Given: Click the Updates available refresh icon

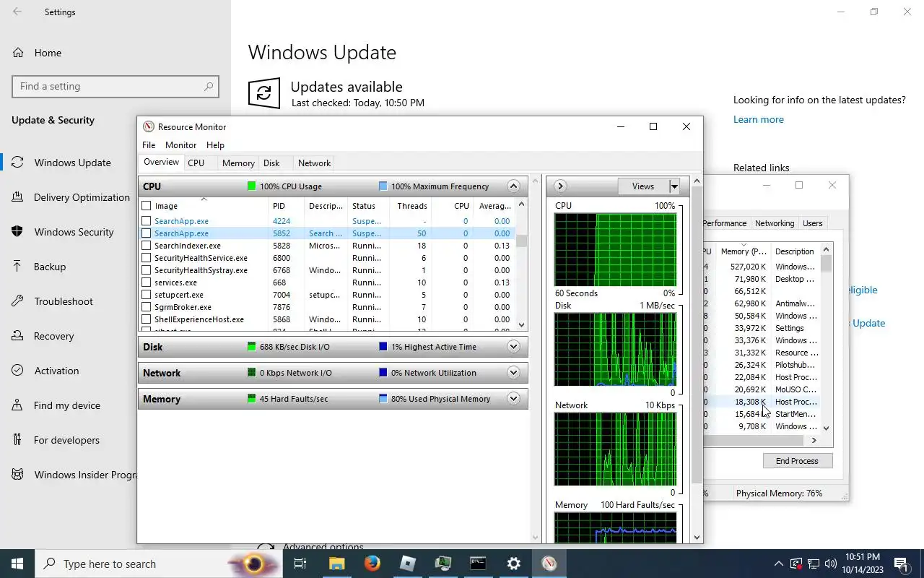Looking at the screenshot, I should pyautogui.click(x=264, y=94).
